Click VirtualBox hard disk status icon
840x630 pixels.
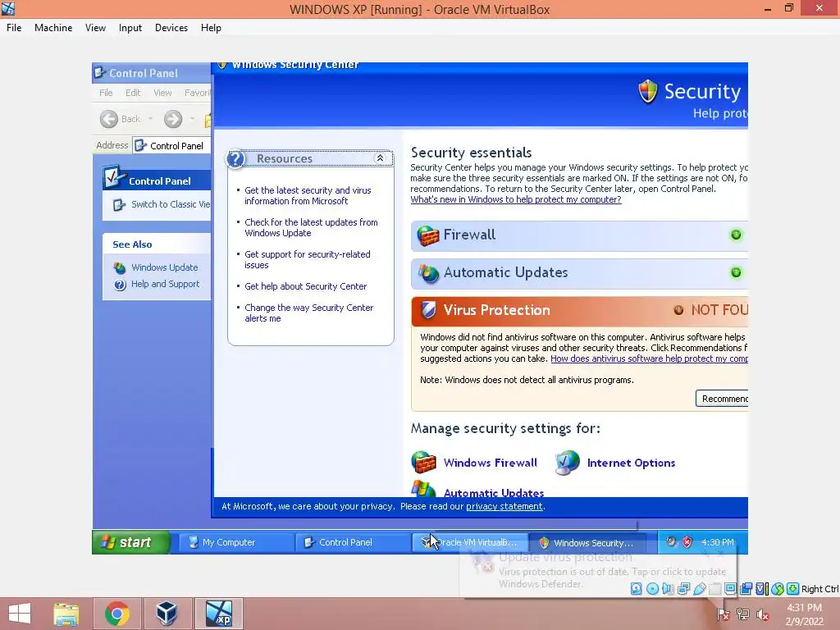pos(636,589)
